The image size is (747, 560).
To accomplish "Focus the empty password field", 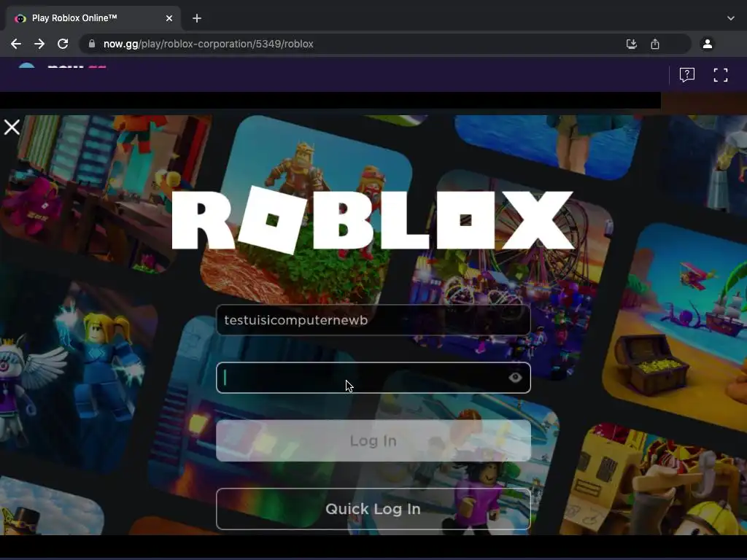I will tap(373, 378).
